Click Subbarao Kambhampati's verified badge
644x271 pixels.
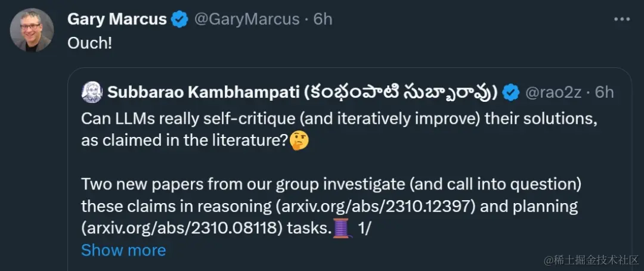click(511, 93)
